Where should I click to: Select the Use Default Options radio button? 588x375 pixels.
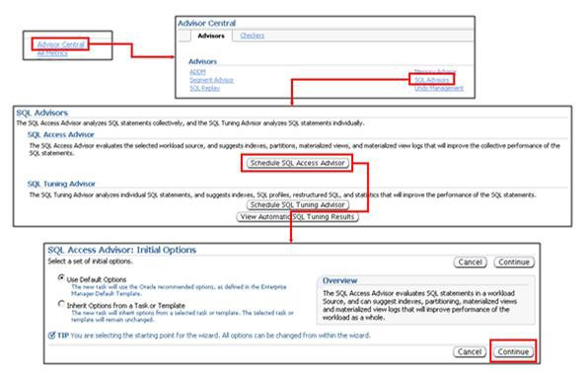click(61, 278)
